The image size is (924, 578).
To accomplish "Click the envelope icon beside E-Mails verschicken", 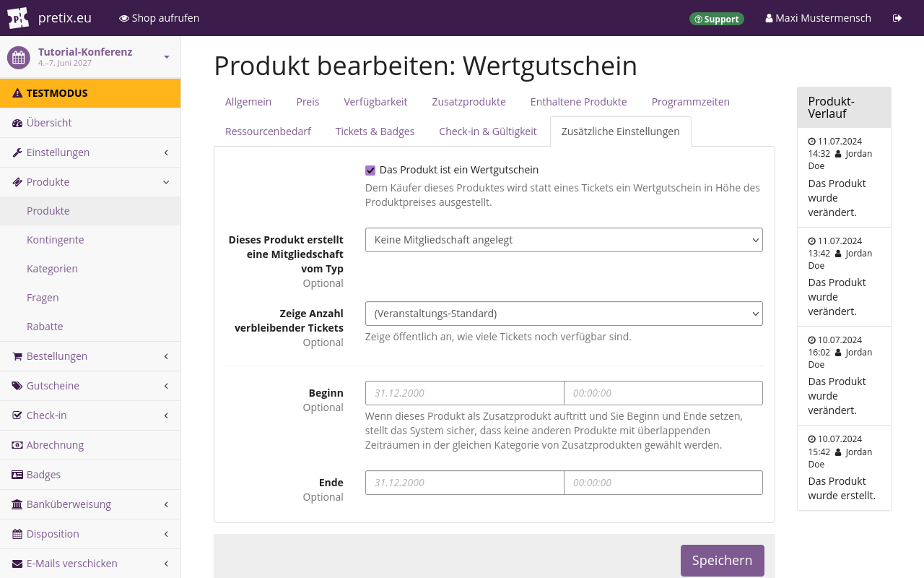I will pyautogui.click(x=17, y=564).
